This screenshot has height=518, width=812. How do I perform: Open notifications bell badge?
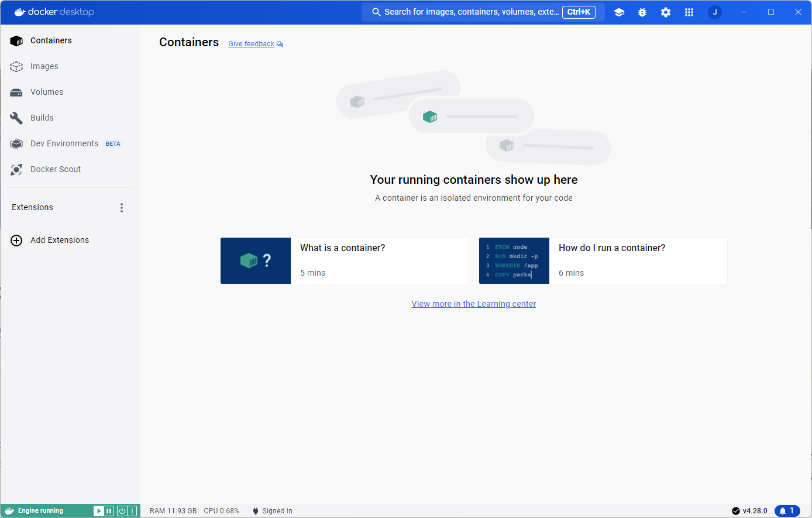(x=787, y=511)
